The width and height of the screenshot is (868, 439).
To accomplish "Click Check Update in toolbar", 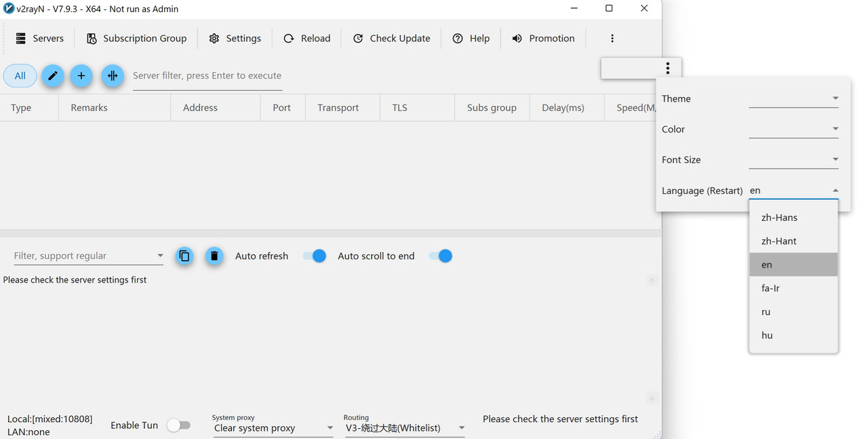I will click(x=391, y=39).
